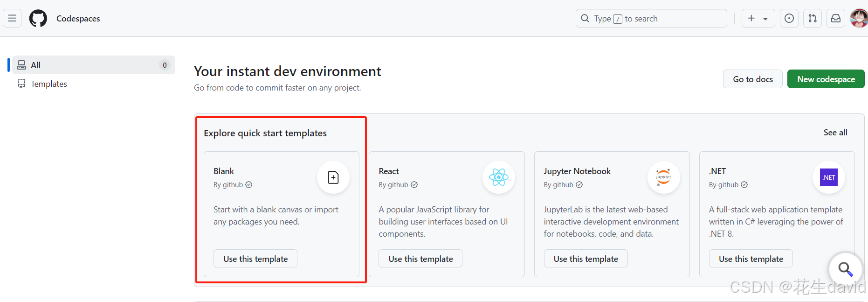
Task: Use this template for Blank
Action: click(x=255, y=259)
